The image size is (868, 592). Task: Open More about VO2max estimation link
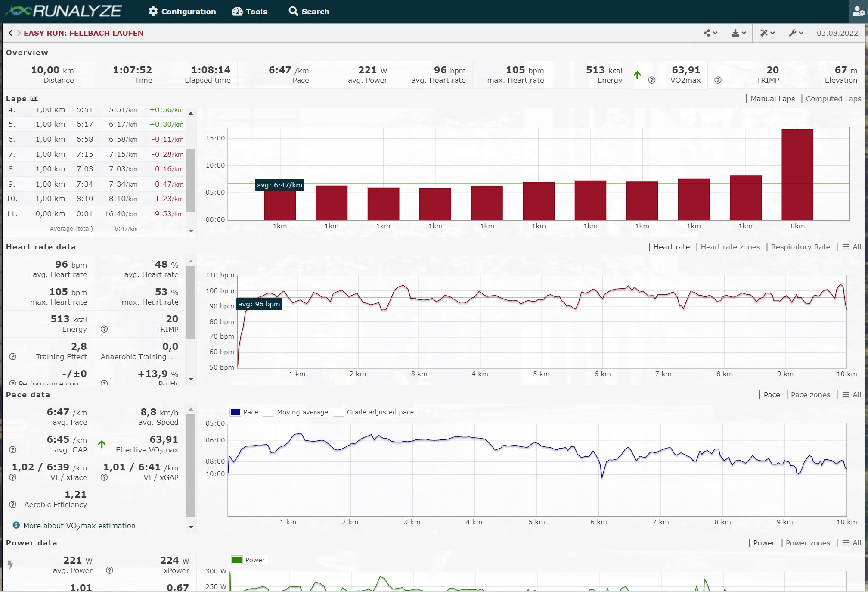click(79, 526)
